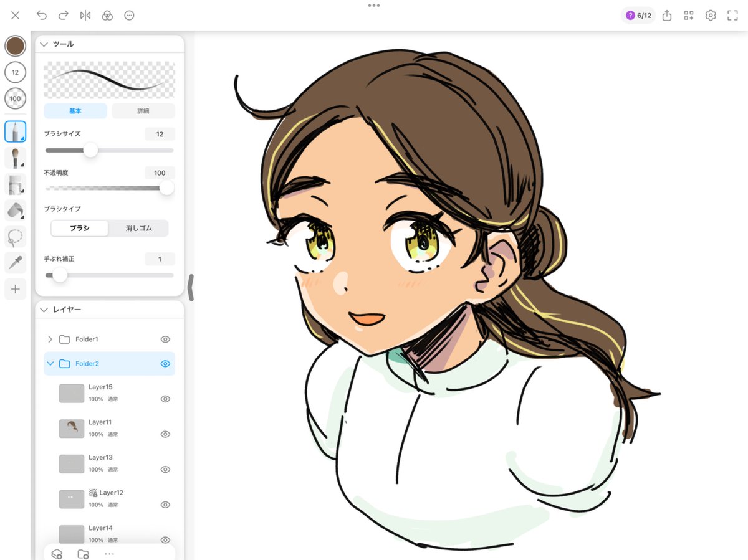
Task: Flip the canvas horizontally with mirror icon
Action: (x=85, y=16)
